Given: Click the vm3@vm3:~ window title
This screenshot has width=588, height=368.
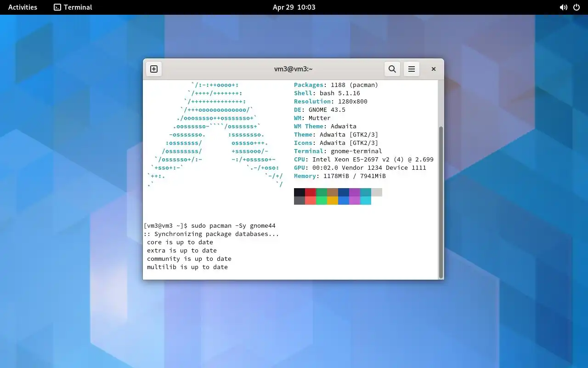Looking at the screenshot, I should tap(294, 69).
